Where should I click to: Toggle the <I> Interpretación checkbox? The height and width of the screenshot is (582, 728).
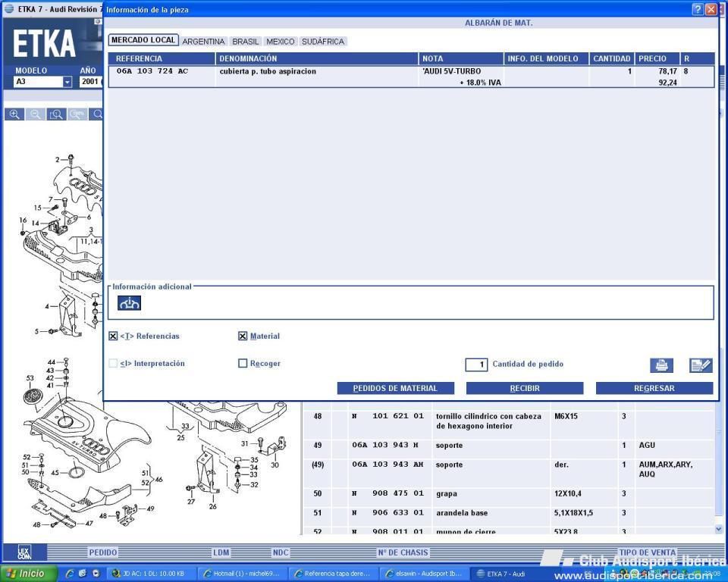(113, 364)
